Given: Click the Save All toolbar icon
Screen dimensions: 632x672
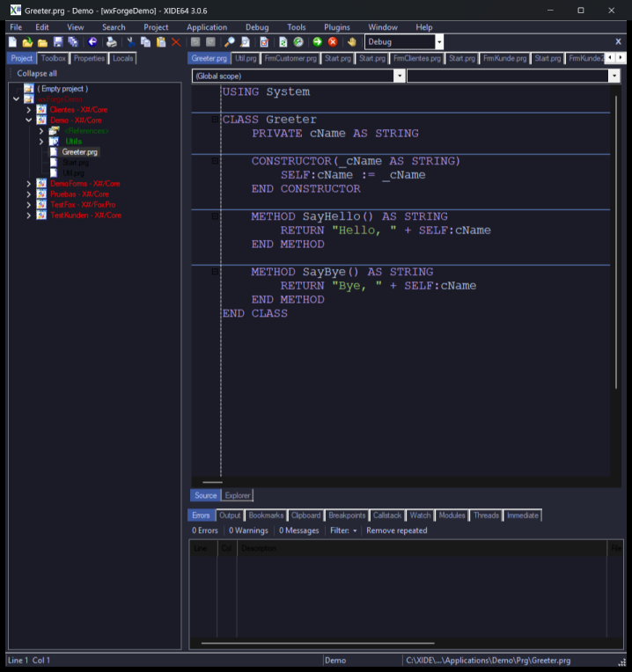Looking at the screenshot, I should [73, 42].
